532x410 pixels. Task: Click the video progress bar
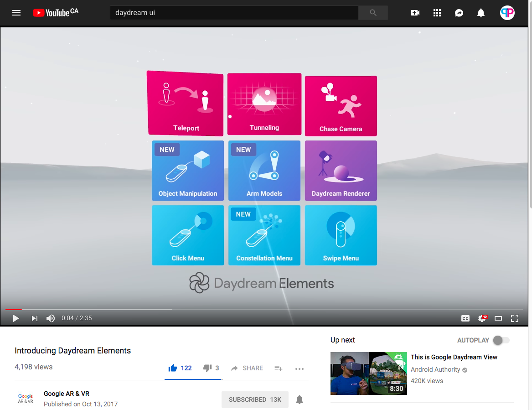(x=264, y=309)
